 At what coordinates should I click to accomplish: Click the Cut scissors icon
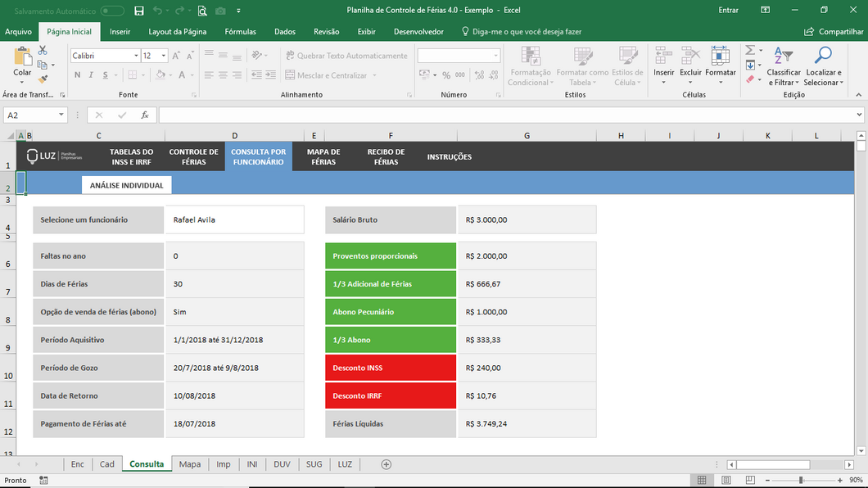point(43,50)
